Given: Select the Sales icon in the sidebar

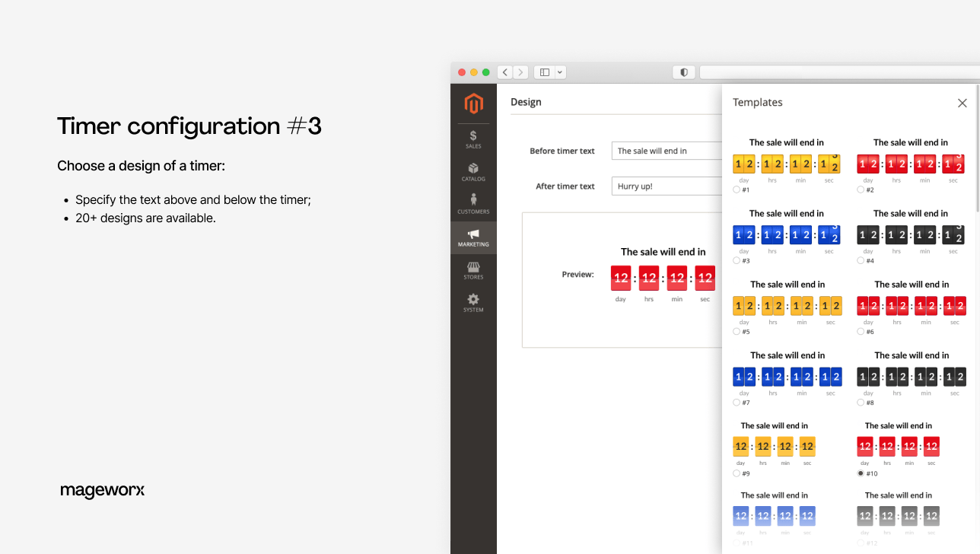Looking at the screenshot, I should click(473, 138).
